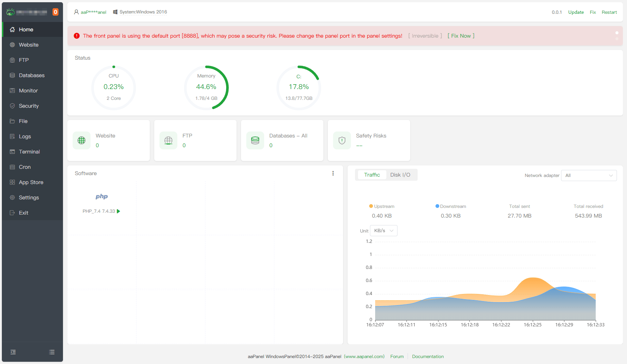Click the Website globe icon card

coord(82,140)
